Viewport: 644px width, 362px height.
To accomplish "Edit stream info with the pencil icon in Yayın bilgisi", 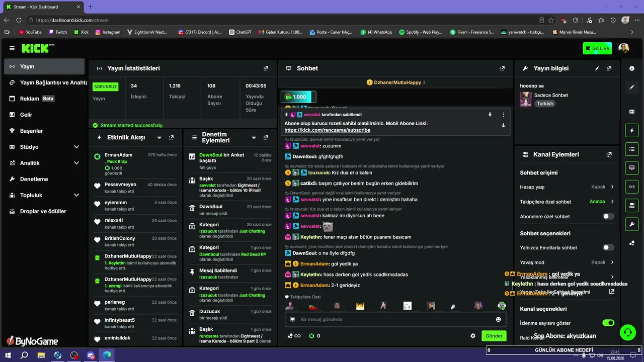I will click(x=597, y=68).
